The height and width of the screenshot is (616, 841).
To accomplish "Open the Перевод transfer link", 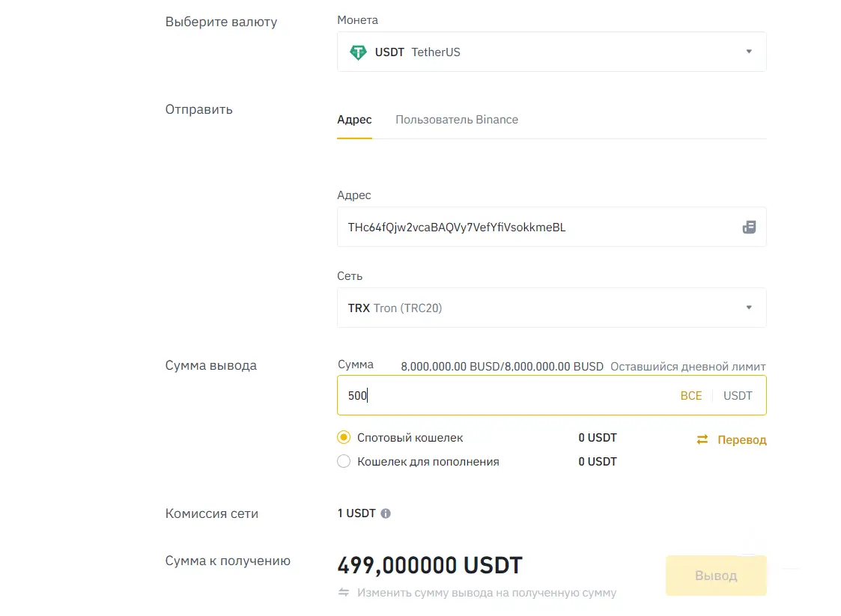I will [x=741, y=440].
